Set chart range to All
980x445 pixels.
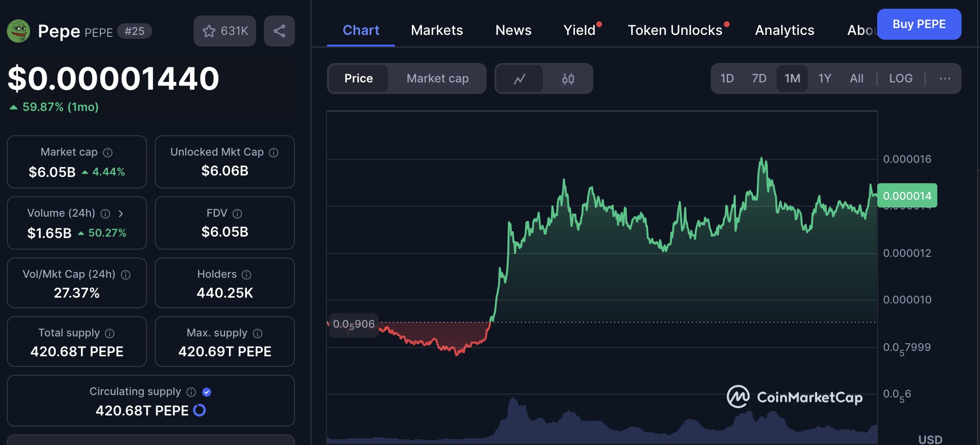857,79
